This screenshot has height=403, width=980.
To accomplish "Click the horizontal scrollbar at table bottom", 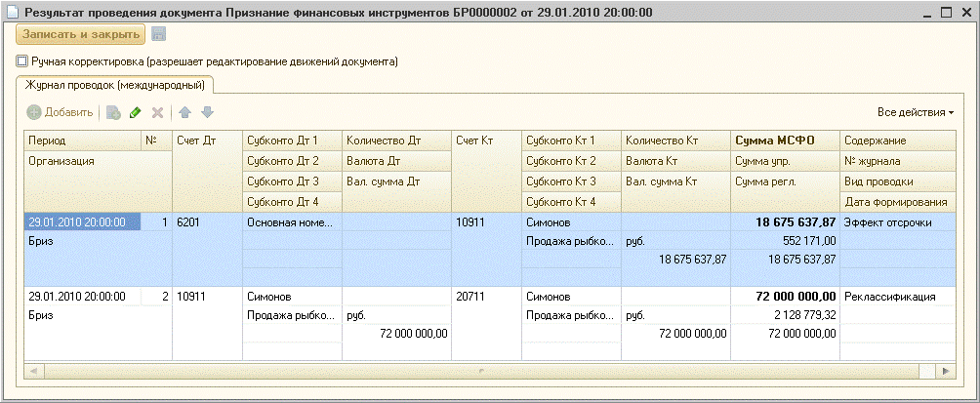I will [488, 371].
